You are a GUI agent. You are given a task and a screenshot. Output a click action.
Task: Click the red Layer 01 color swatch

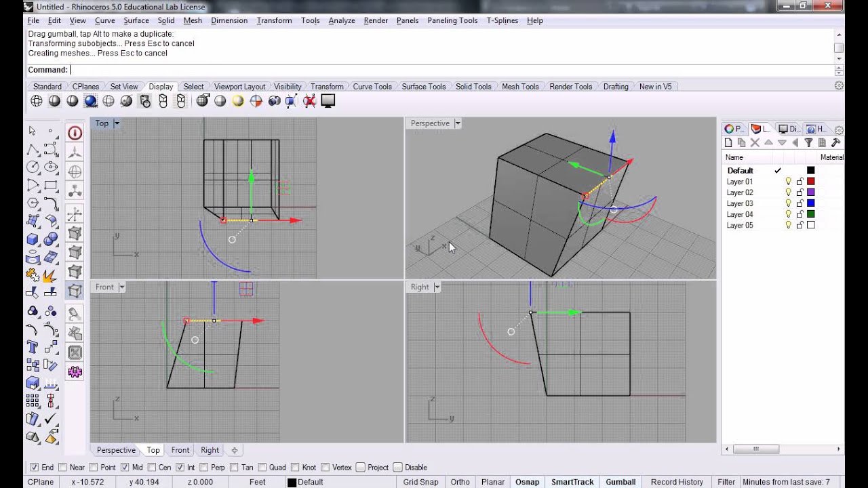pyautogui.click(x=810, y=182)
